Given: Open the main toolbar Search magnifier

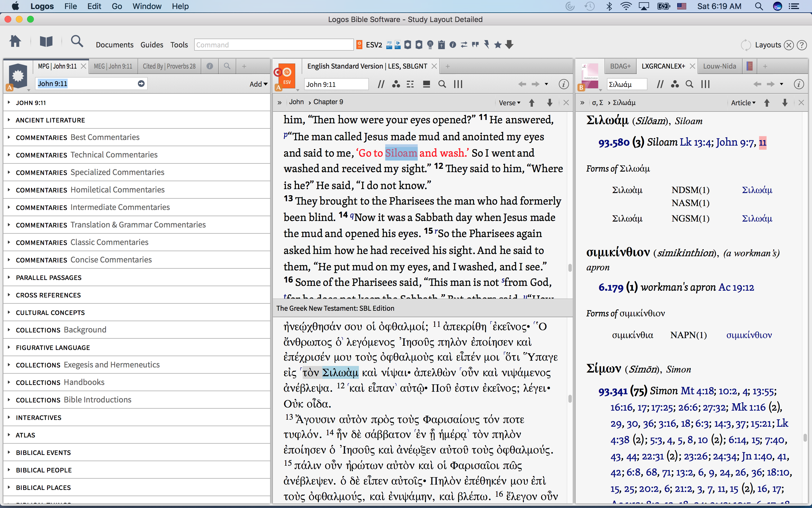Looking at the screenshot, I should 77,41.
